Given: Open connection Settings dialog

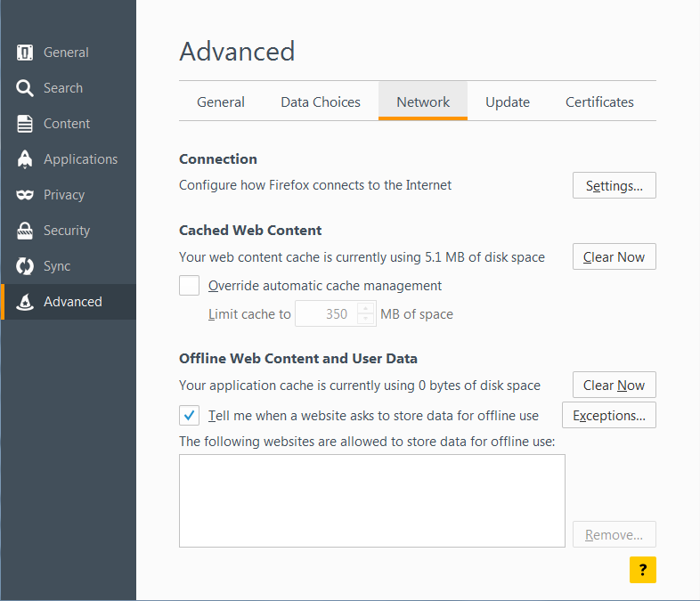Looking at the screenshot, I should [x=615, y=185].
